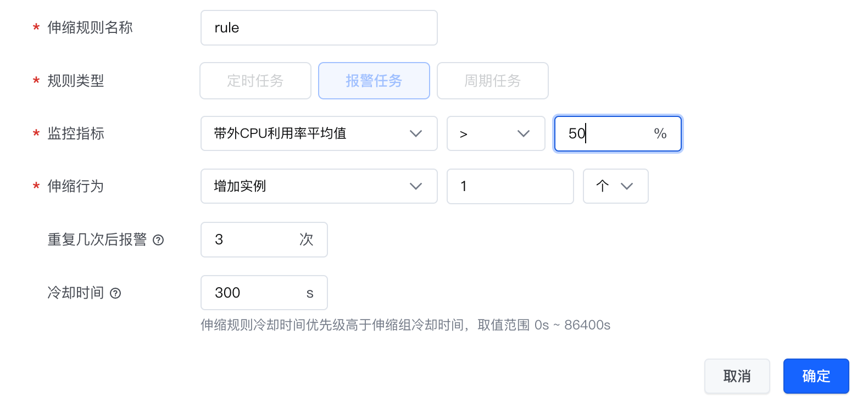Image resolution: width=868 pixels, height=403 pixels.
Task: Open the comparison operator dropdown
Action: (496, 133)
